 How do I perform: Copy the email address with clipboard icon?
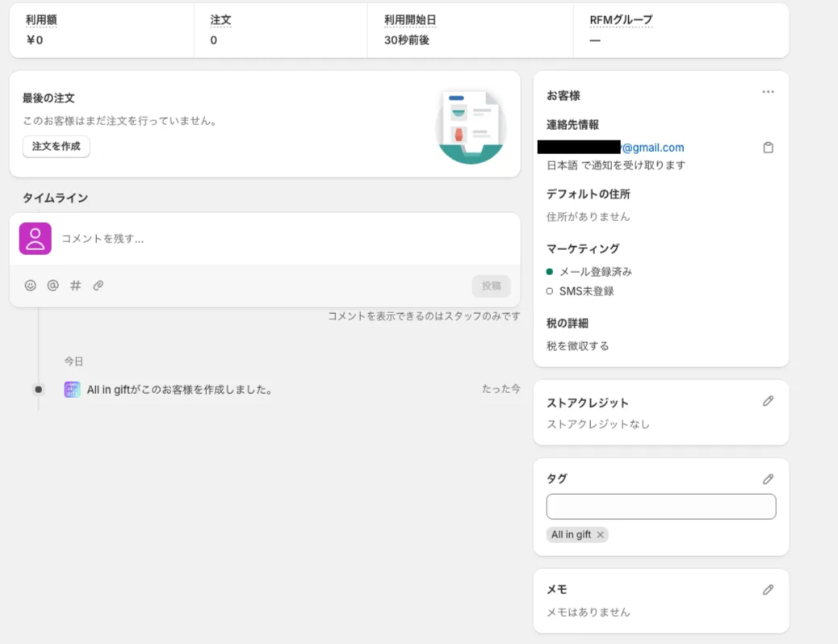[768, 148]
